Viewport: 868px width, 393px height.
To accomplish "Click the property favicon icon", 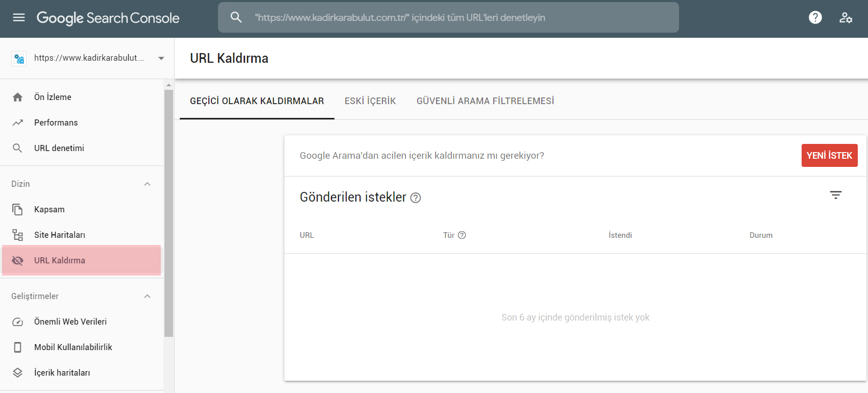I will [x=19, y=58].
